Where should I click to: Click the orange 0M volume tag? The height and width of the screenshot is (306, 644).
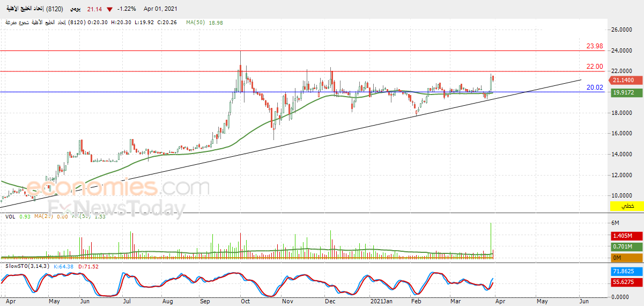tap(626, 258)
